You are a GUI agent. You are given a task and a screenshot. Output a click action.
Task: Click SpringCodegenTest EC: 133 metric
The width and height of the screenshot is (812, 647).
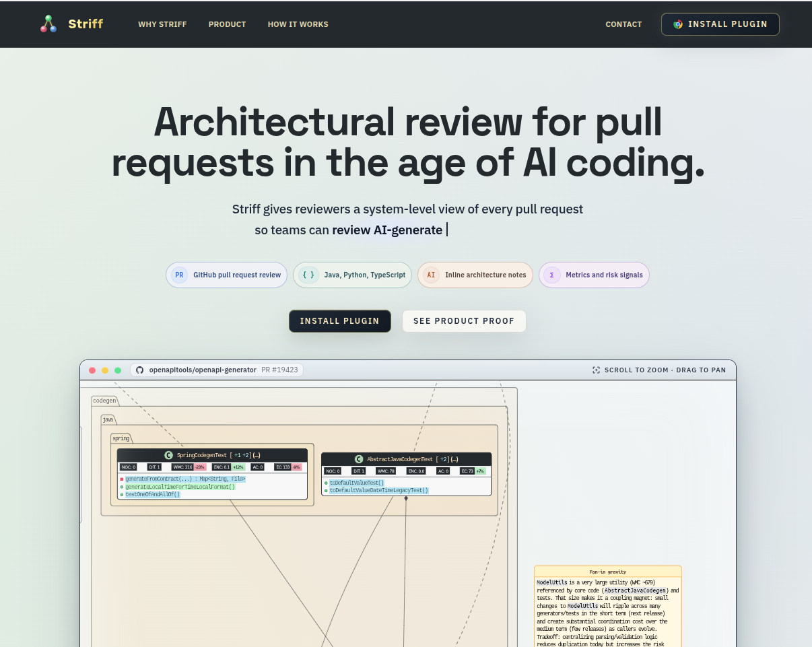(281, 467)
